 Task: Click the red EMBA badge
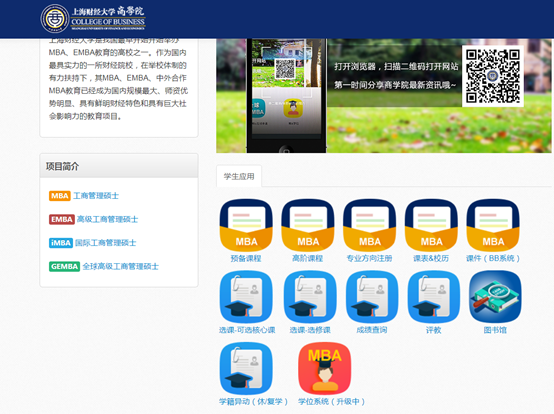62,219
